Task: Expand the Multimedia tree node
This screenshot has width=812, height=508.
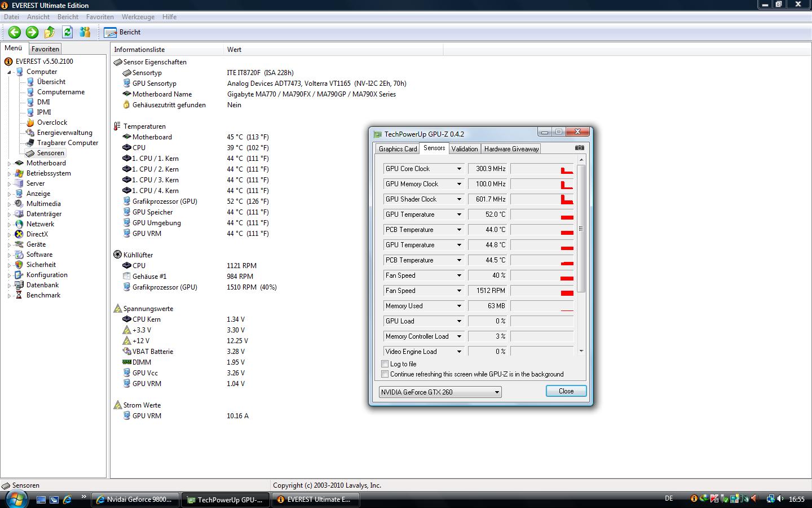Action: point(9,204)
